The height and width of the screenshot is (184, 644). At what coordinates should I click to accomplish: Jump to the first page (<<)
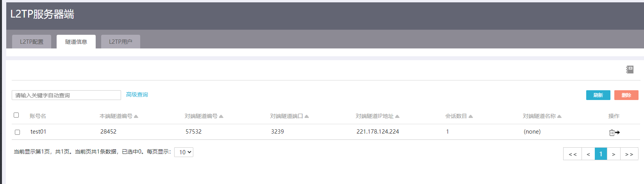(573, 154)
